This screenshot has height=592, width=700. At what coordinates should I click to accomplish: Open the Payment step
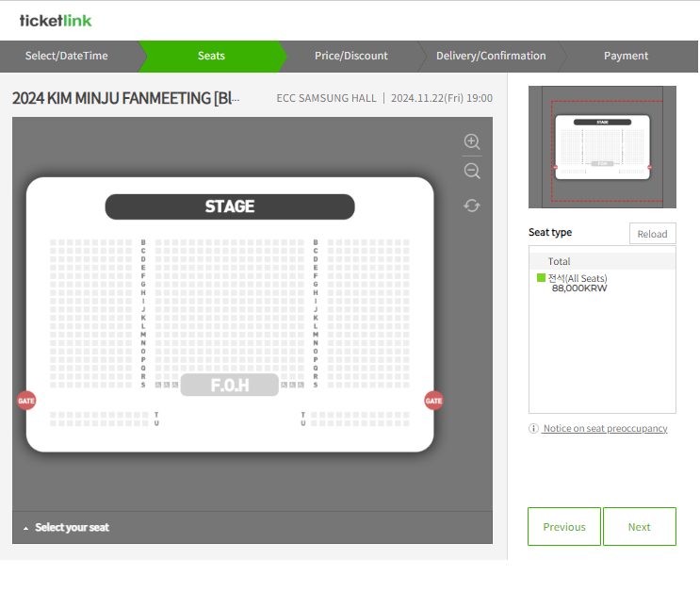[626, 56]
